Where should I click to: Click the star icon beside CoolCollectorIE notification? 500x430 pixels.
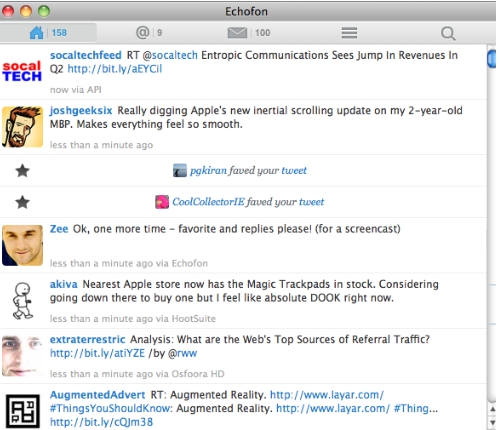[22, 202]
